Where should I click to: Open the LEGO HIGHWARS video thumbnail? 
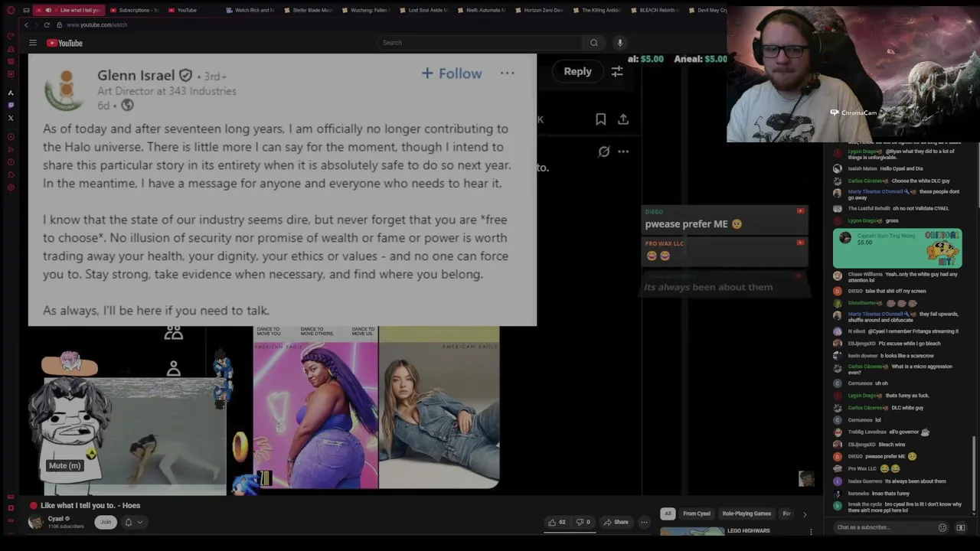[692, 532]
